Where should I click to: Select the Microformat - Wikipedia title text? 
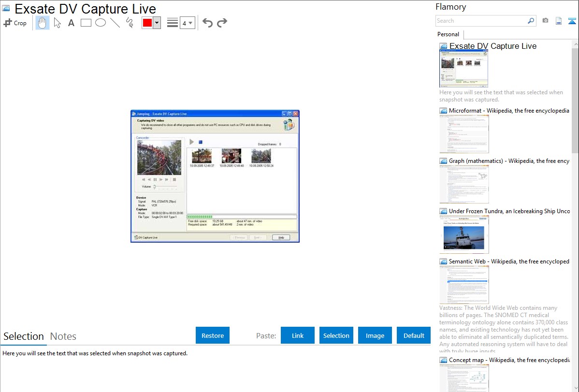[509, 111]
